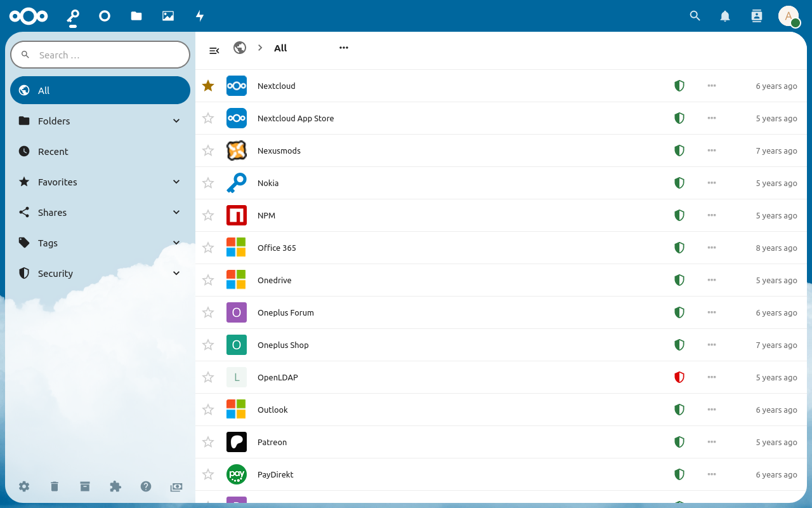Favorite the Nokia entry
The width and height of the screenshot is (812, 508).
208,183
